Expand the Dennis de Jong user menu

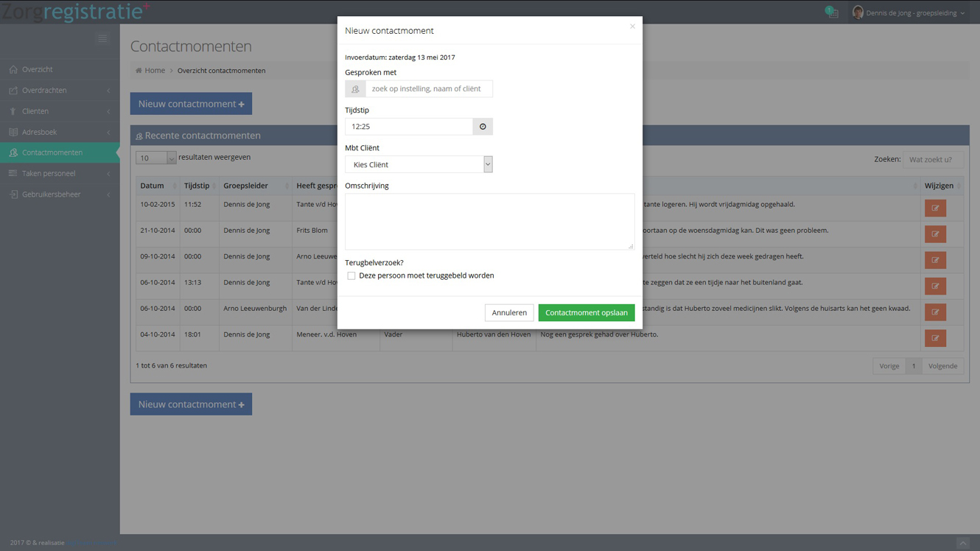pyautogui.click(x=909, y=13)
